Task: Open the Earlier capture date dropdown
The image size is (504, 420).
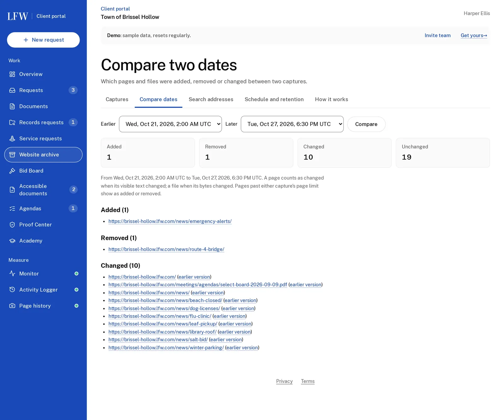Action: [x=170, y=124]
